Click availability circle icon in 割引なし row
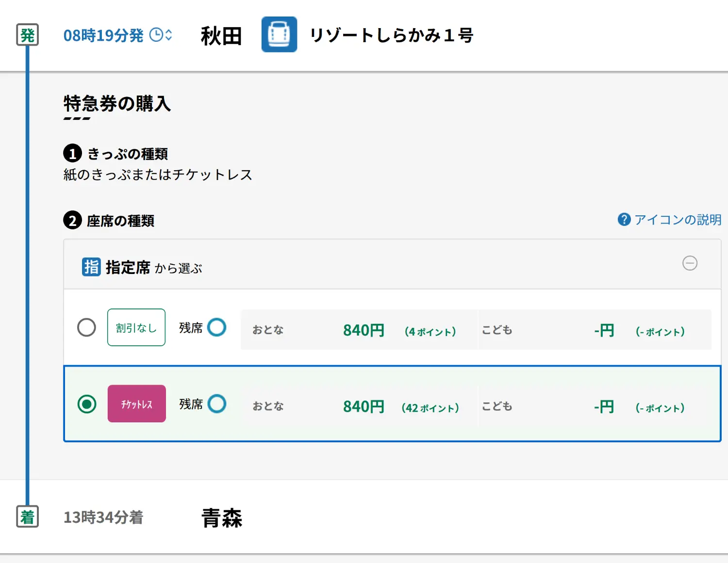The image size is (728, 563). coord(216,327)
